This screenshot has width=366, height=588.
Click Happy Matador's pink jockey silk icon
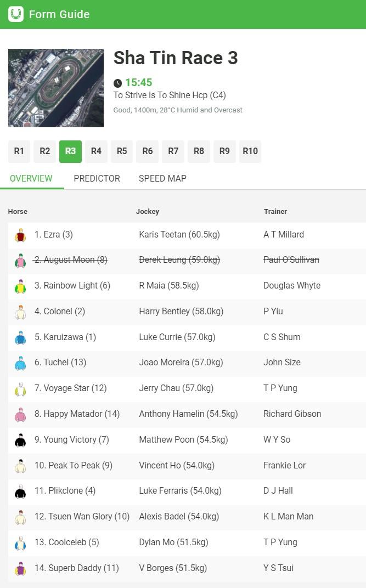click(x=20, y=415)
